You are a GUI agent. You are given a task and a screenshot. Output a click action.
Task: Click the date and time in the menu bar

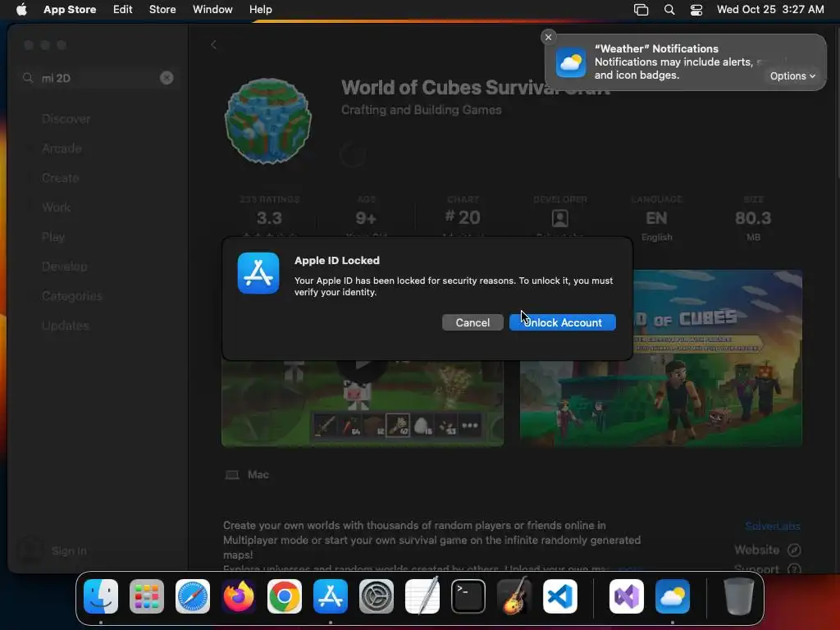coord(770,10)
